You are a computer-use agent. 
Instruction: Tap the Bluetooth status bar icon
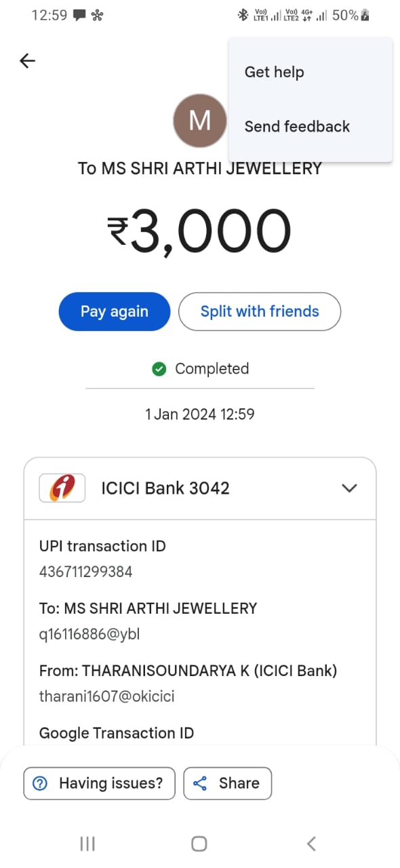(242, 15)
